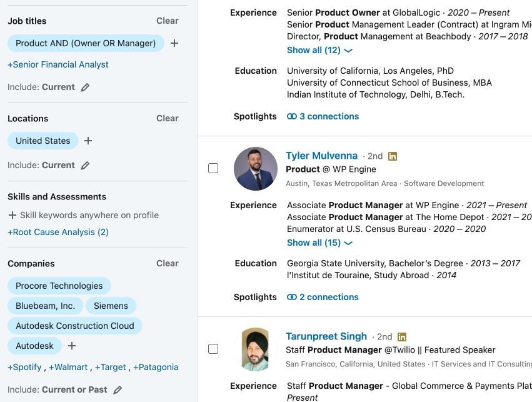
Task: Click Bluebeam, Inc. company chip
Action: click(45, 306)
